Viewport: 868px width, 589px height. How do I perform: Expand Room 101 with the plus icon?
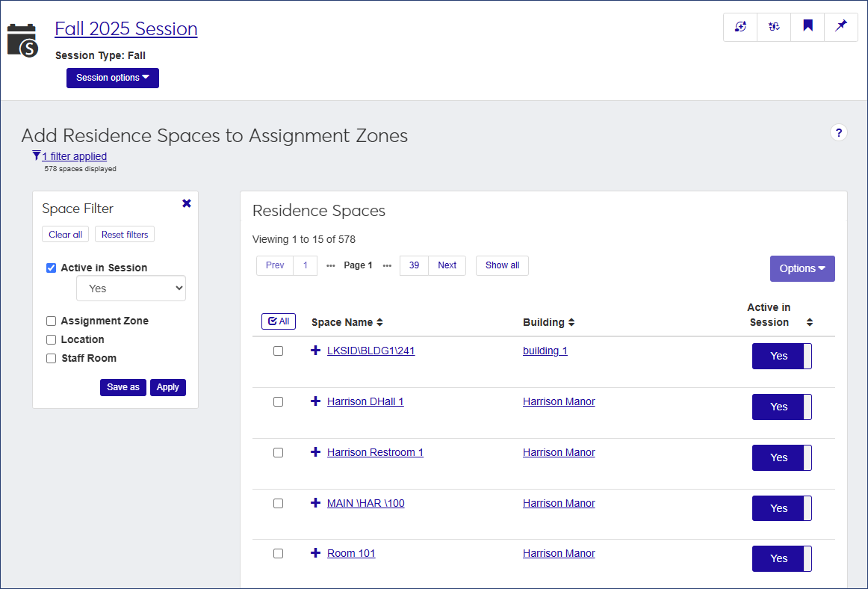coord(314,553)
